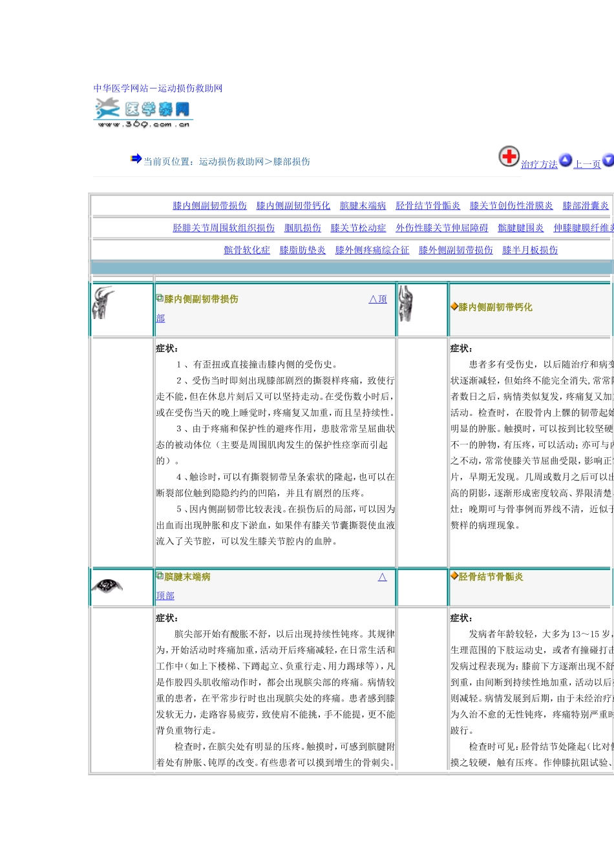
Task: Click breadcrumb text 运动损伤救助网＞膝部损伤
Action: coord(255,161)
